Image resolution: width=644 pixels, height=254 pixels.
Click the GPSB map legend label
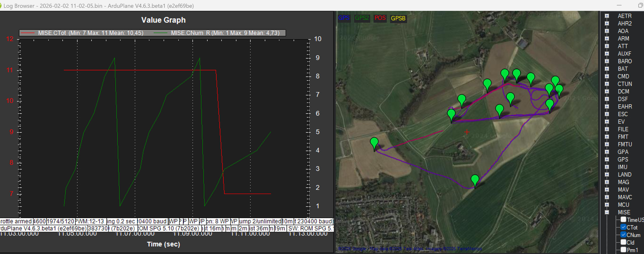[398, 18]
